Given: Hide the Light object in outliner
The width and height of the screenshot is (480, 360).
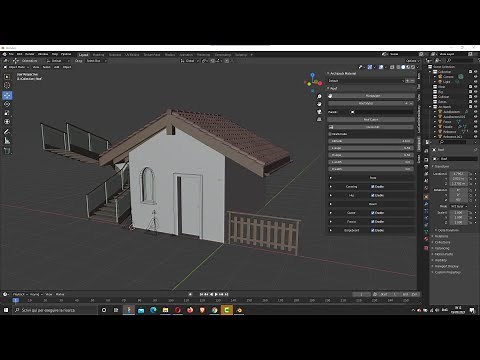Looking at the screenshot, I should [x=476, y=82].
